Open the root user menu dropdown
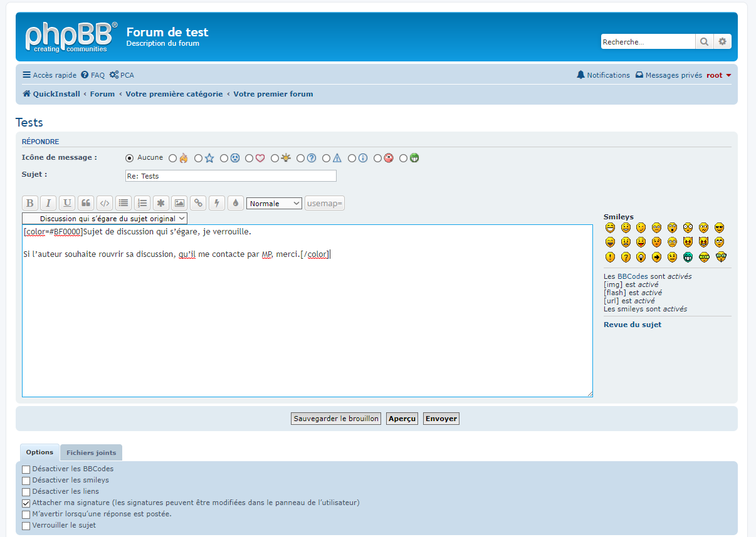Viewport: 756px width, 537px height. tap(718, 75)
